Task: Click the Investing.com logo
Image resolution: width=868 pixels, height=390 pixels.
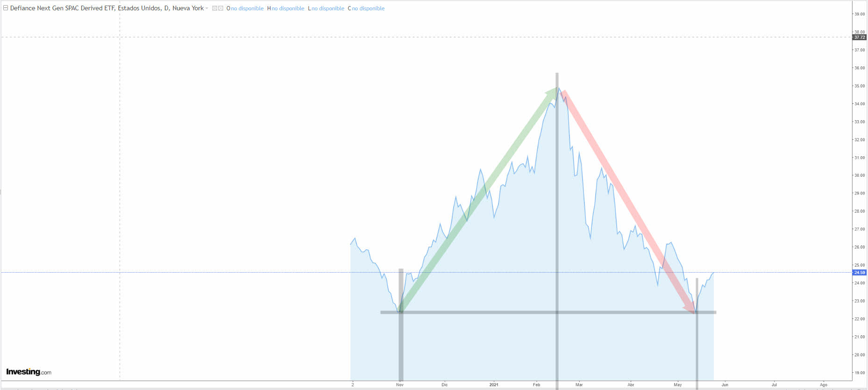Action: click(28, 372)
